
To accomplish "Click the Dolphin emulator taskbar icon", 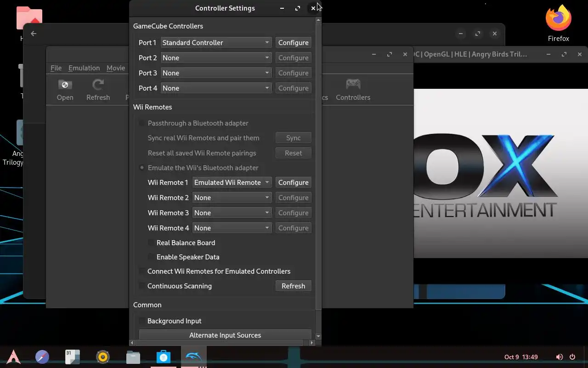I will pos(193,357).
